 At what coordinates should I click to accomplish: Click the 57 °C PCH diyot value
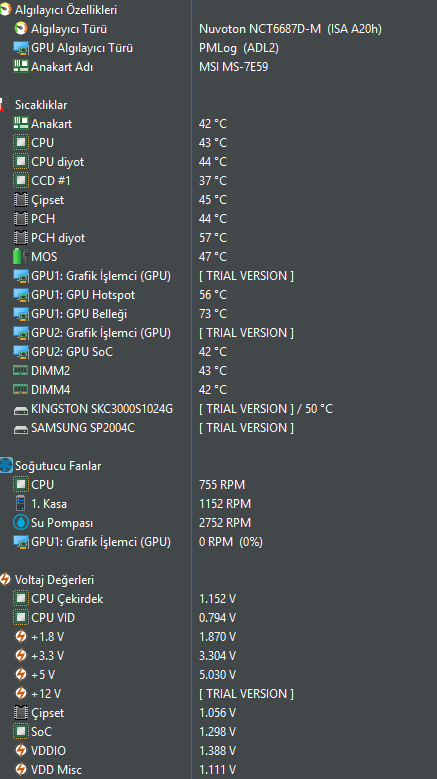coord(213,238)
